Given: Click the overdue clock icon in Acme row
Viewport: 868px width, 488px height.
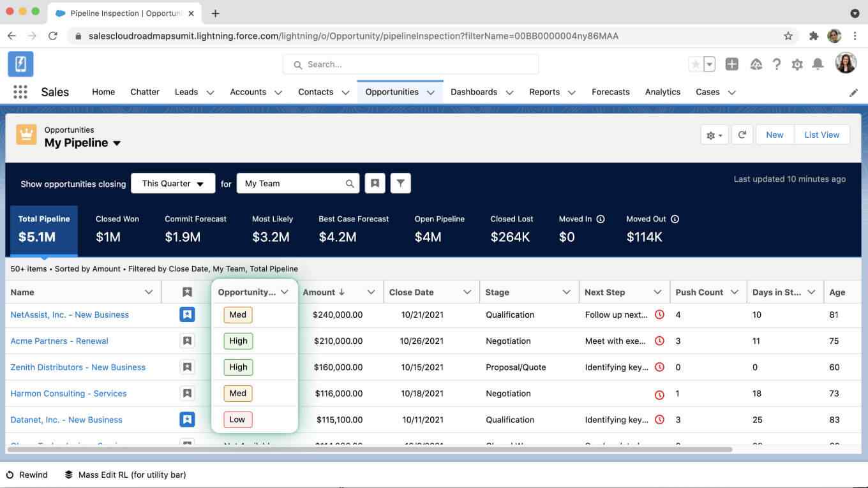Looking at the screenshot, I should [659, 341].
